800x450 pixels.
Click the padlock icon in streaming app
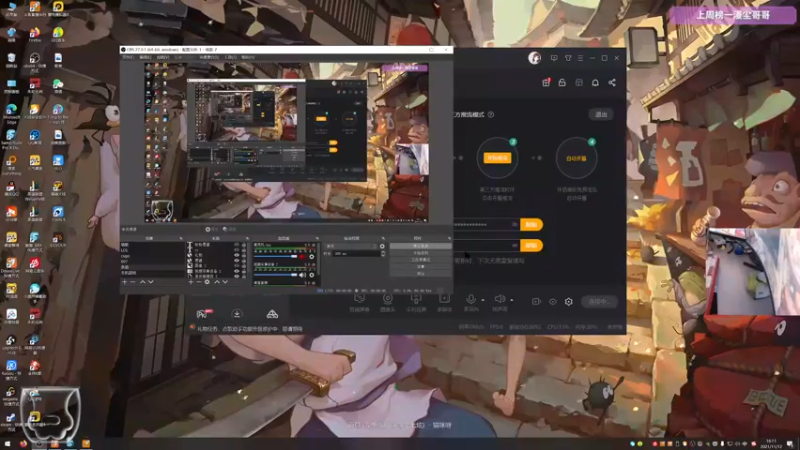pos(562,83)
